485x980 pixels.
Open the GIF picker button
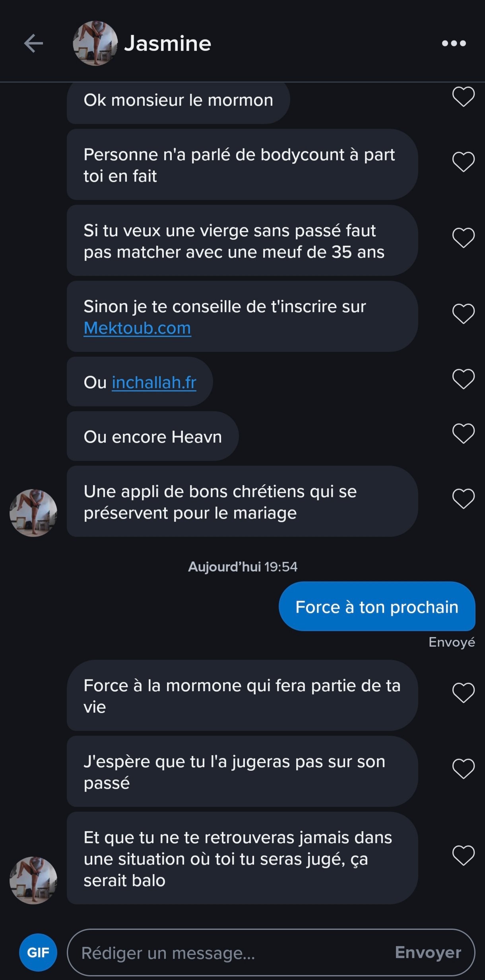pos(38,953)
